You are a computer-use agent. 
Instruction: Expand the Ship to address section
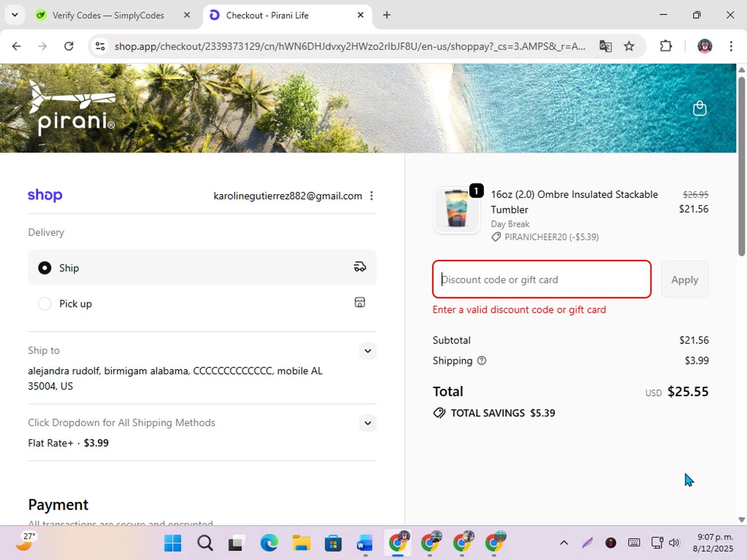click(x=368, y=351)
